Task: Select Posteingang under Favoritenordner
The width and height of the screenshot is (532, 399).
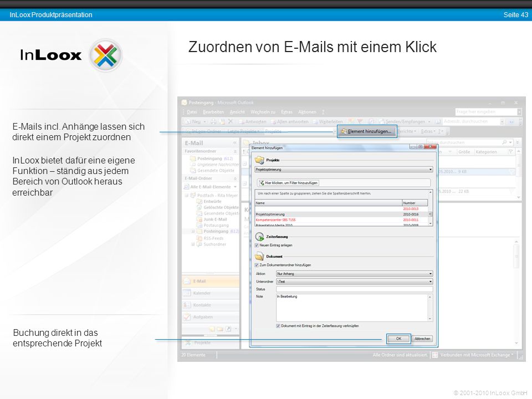Action: (212, 158)
